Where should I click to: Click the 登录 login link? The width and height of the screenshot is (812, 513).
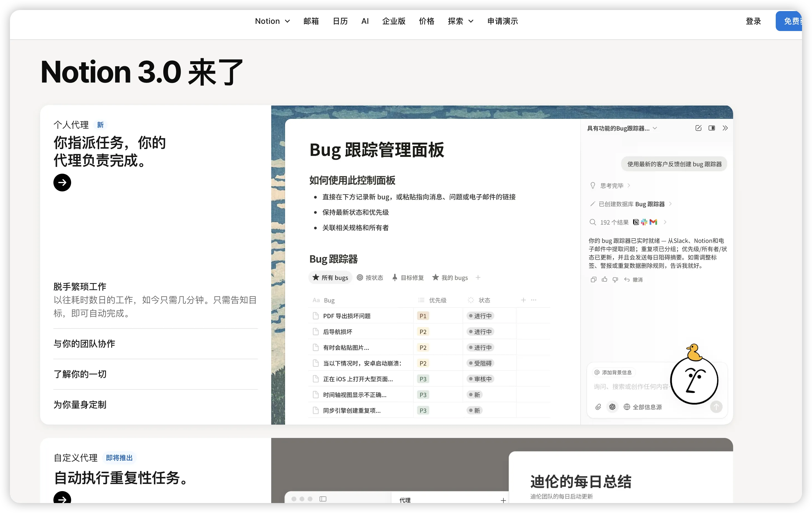click(753, 21)
